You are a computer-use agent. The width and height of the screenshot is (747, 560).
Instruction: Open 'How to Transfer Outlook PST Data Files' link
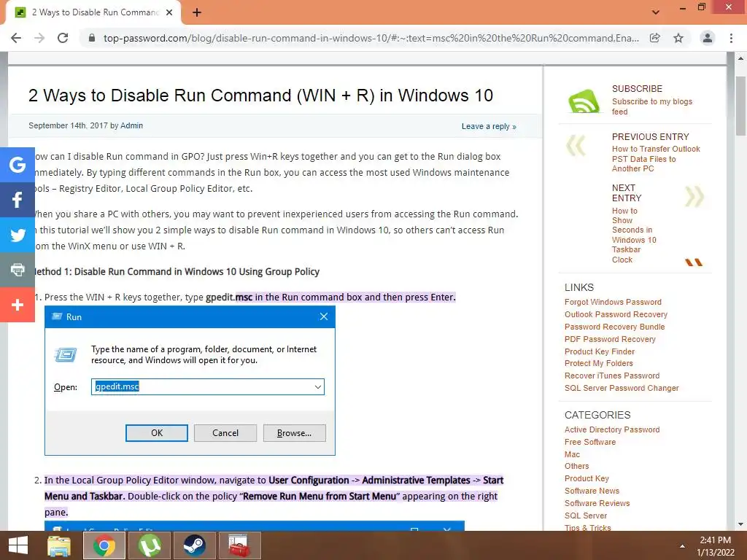(656, 158)
